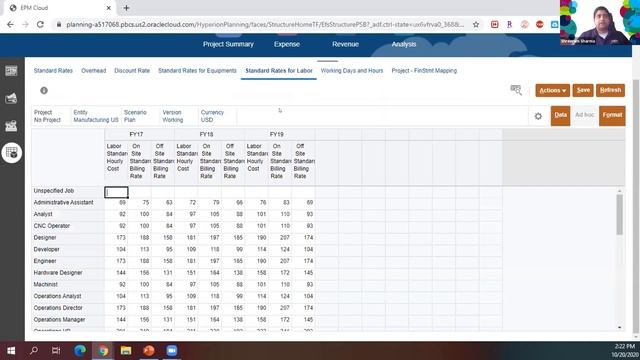Change the Scenario Plan member
Screen dimensions: 640x360
(135, 116)
